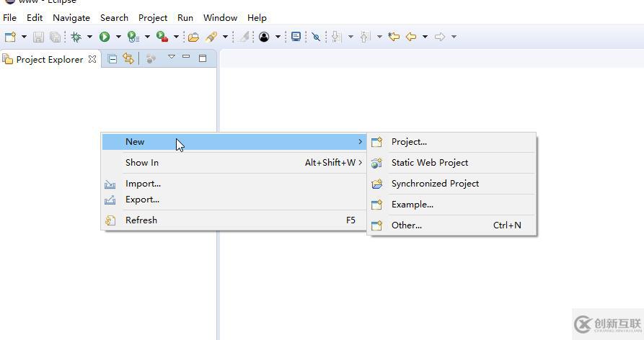644x340 pixels.
Task: Click the New wizard toolbar icon
Action: tap(10, 37)
